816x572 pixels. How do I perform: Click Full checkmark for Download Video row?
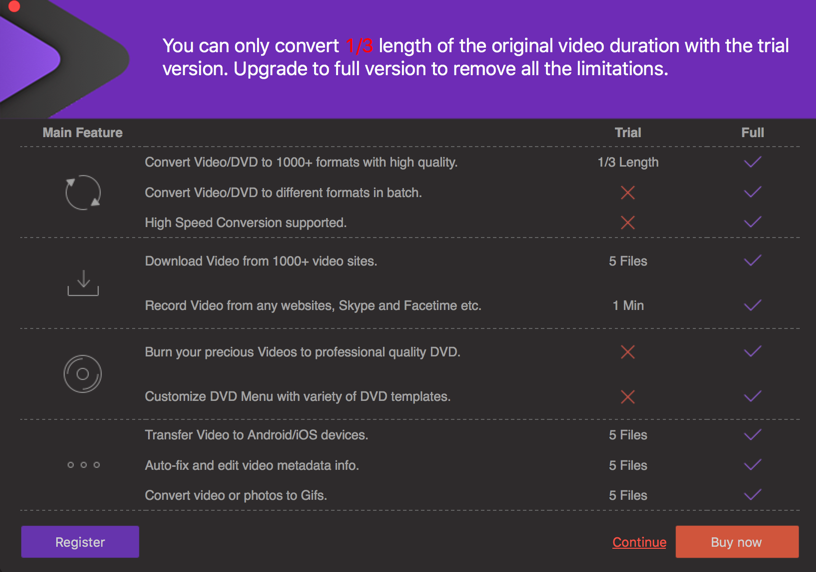[x=753, y=261]
